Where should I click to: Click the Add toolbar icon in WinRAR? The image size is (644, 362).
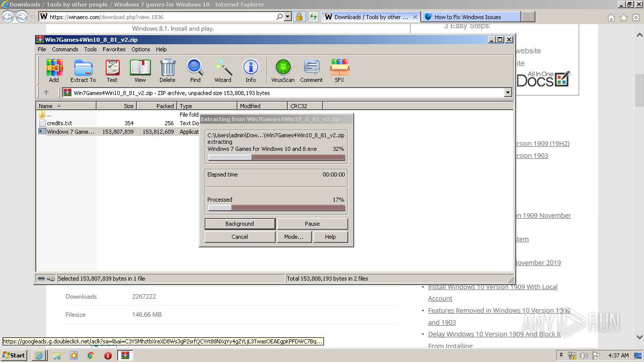(x=54, y=70)
